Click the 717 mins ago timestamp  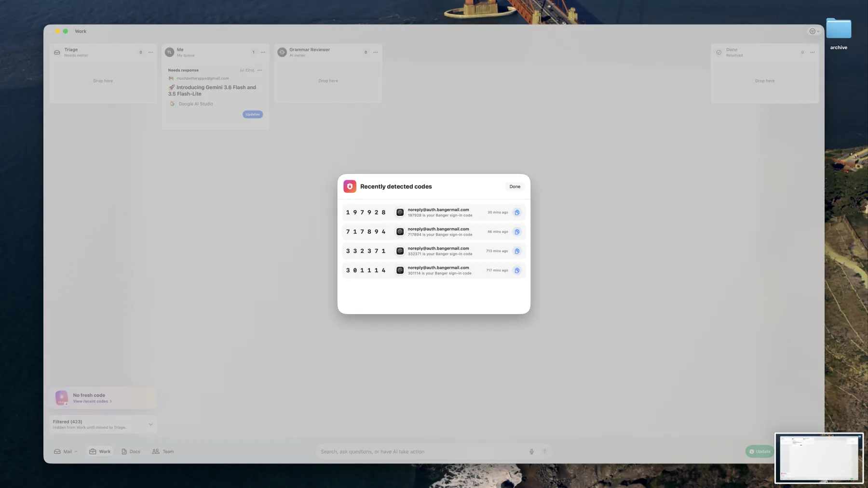[497, 270]
